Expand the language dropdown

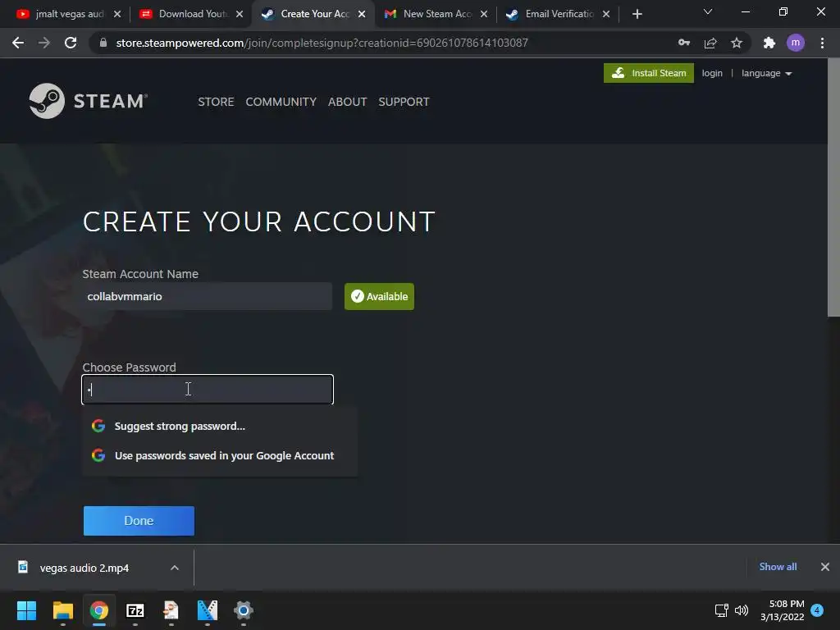pyautogui.click(x=767, y=73)
